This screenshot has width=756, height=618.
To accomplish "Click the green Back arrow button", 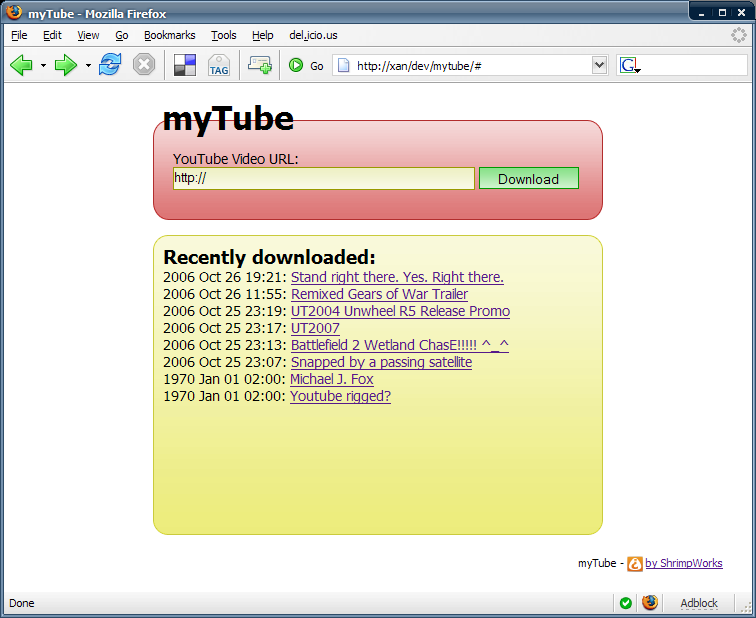I will tap(21, 65).
